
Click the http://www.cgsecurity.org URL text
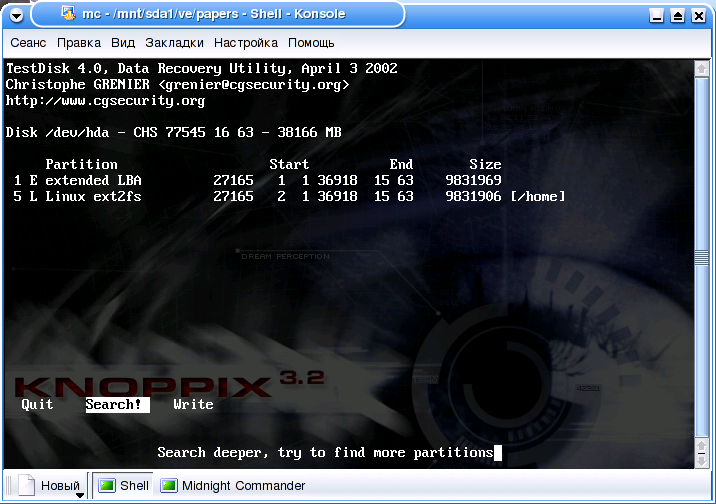[105, 100]
